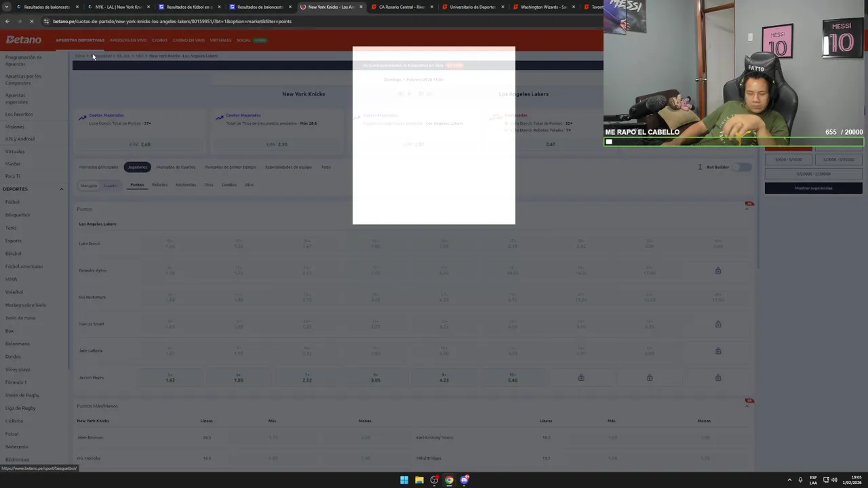
Task: Click the ESP LAA language indicator
Action: click(x=813, y=480)
